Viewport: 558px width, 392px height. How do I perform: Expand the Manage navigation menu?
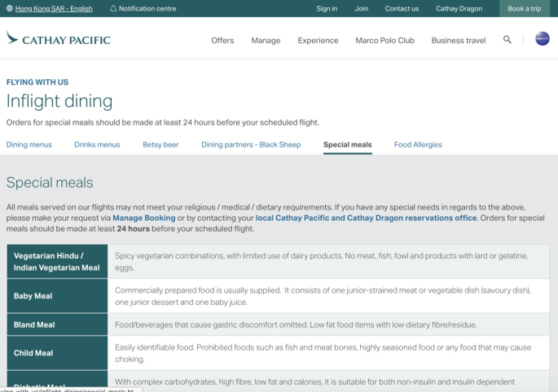pos(266,40)
